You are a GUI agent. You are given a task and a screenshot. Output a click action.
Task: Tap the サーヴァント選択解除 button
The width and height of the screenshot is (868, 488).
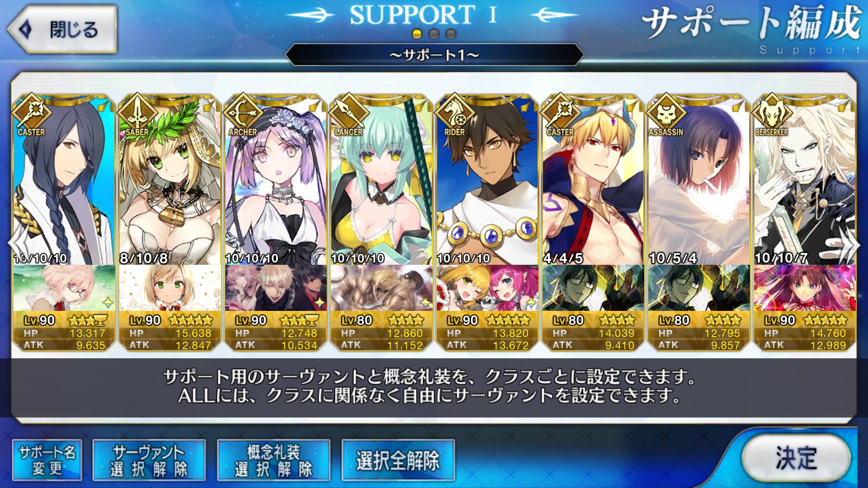(x=149, y=460)
